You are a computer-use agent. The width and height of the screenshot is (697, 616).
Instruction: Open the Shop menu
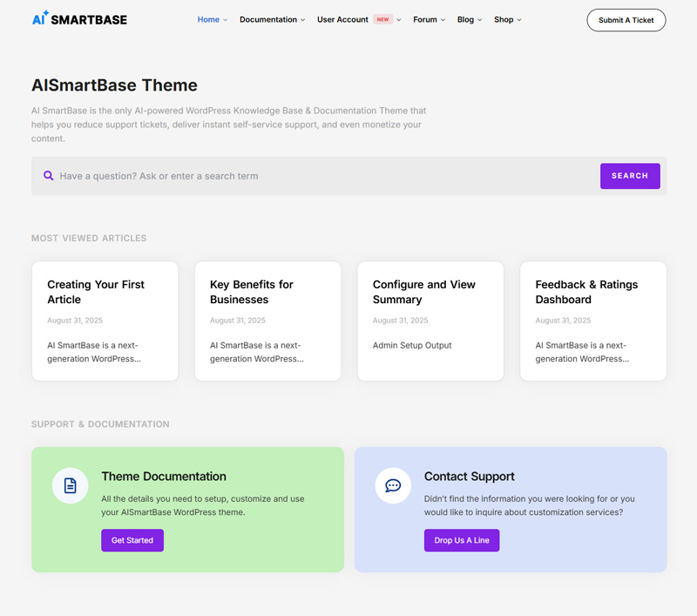[x=507, y=19]
